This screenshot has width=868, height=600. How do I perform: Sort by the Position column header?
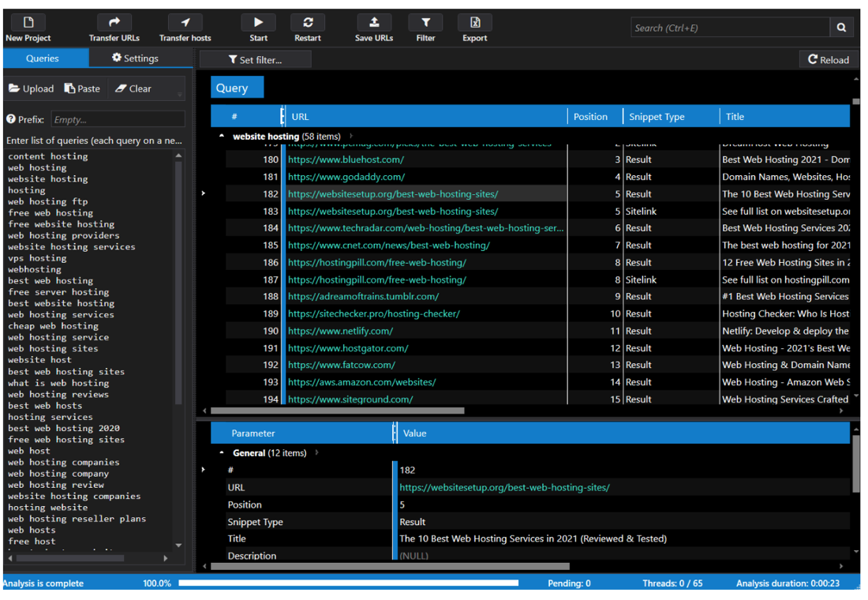coord(590,117)
